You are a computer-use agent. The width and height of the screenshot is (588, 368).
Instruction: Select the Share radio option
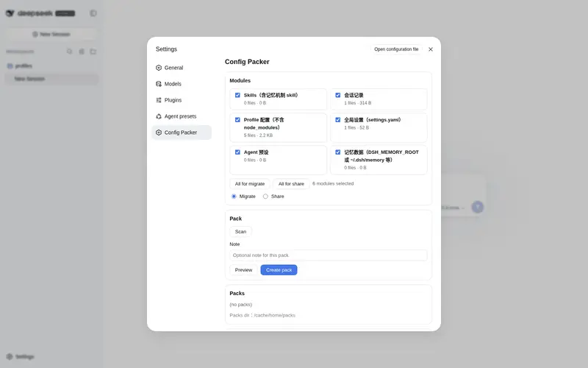point(265,197)
